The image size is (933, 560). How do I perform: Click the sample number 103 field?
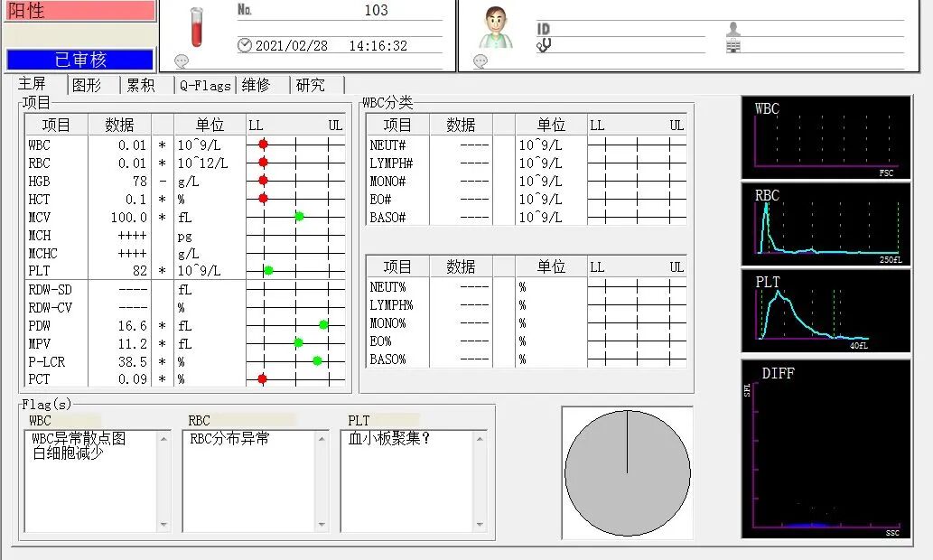tap(376, 10)
